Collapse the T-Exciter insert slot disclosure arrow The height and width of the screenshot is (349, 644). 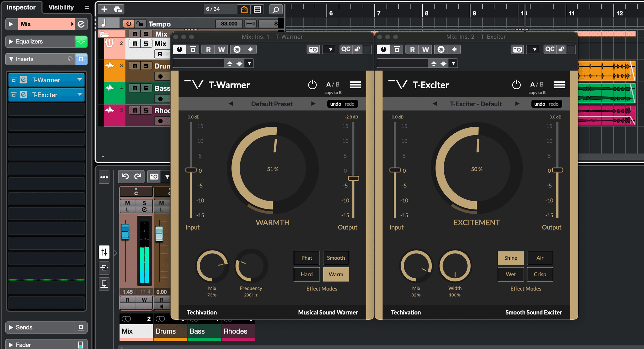coord(80,95)
